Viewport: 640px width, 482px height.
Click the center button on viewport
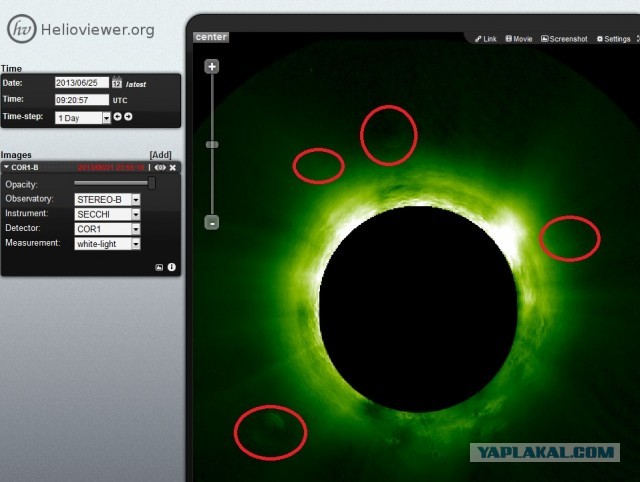tap(211, 37)
